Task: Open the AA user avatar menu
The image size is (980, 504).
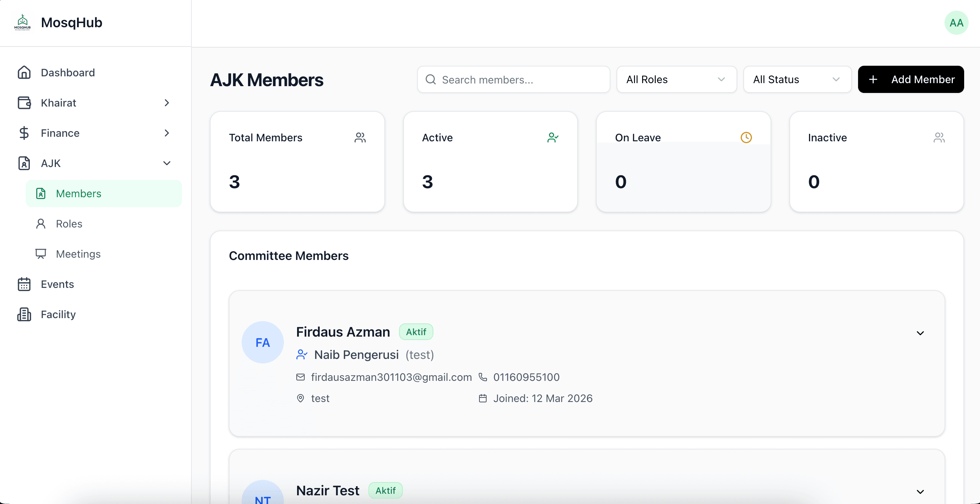Action: pyautogui.click(x=956, y=23)
